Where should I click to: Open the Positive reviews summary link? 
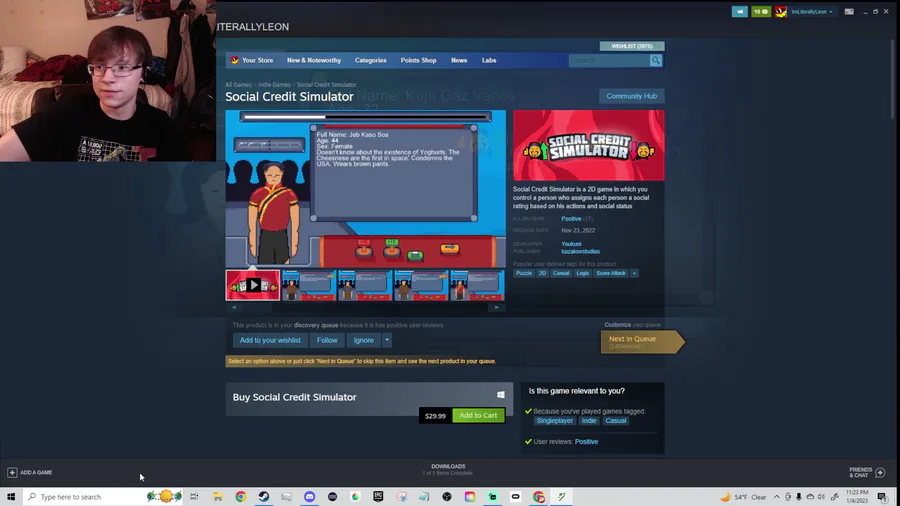click(x=571, y=219)
